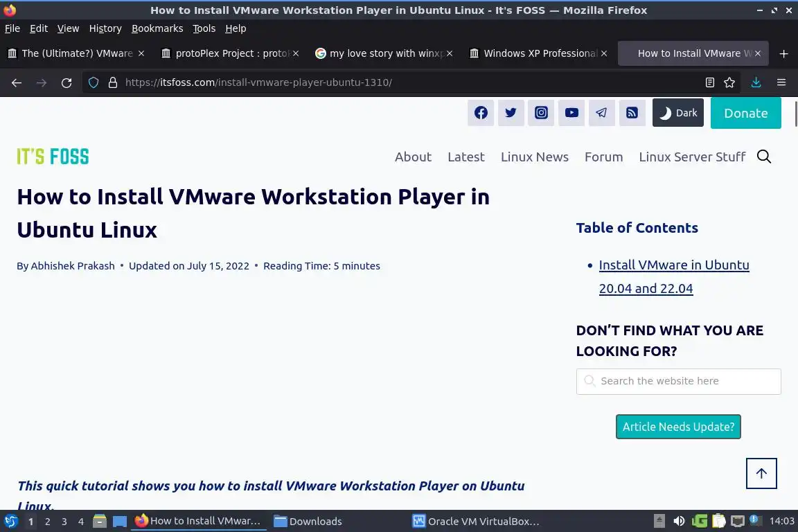Screen dimensions: 798x532
Task: Click the show desktop icon in taskbar
Action: coord(120,522)
